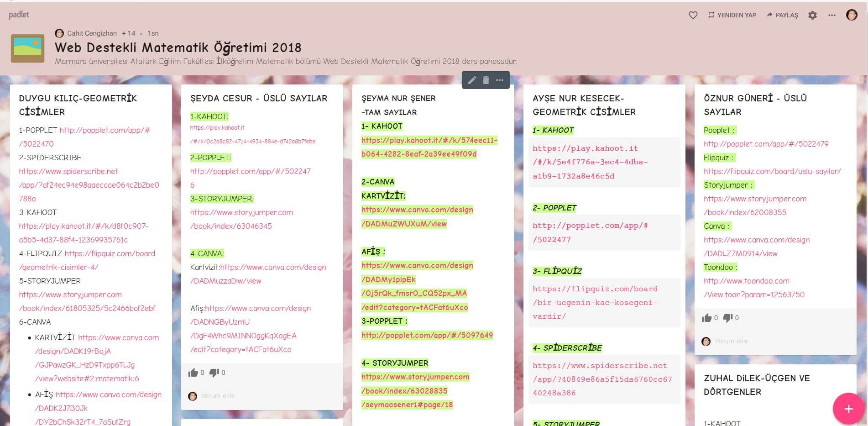This screenshot has height=426, width=868.
Task: Open Şeyda Cesur's storyjumper link
Action: pos(241,219)
